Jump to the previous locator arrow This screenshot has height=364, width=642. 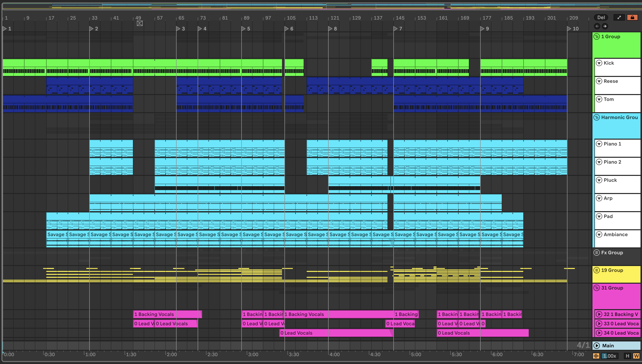[597, 26]
